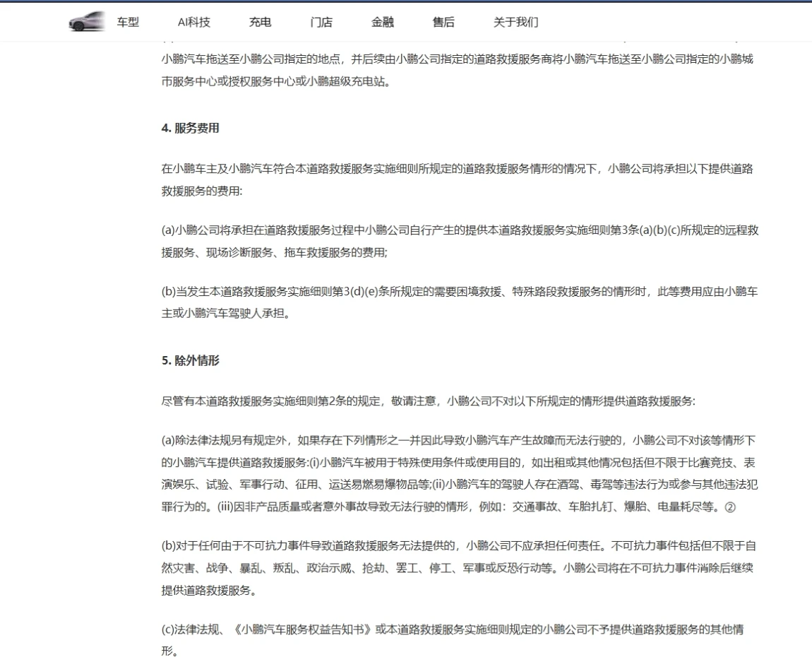Click the heading 5. 除外情形

pyautogui.click(x=191, y=360)
